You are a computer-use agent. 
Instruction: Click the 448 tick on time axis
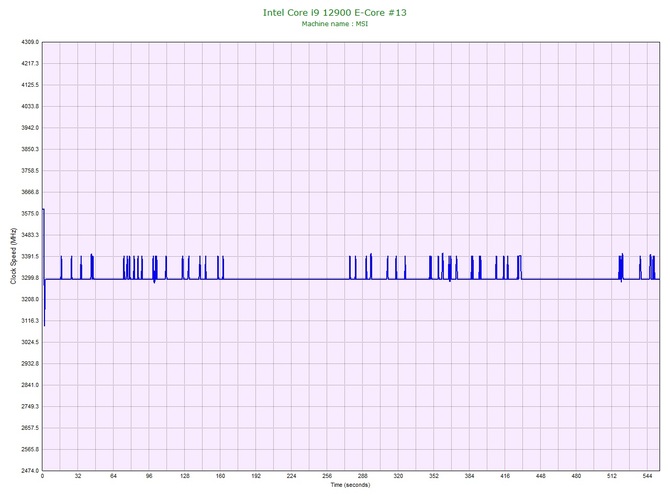541,476
